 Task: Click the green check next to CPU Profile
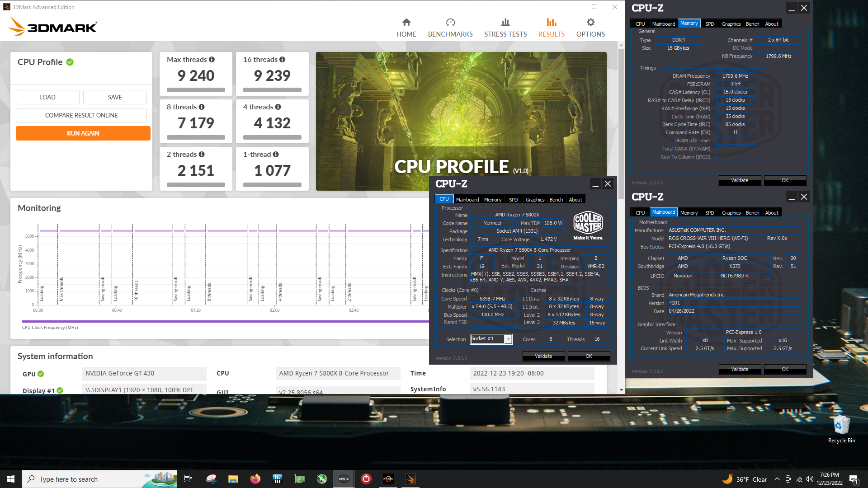click(70, 62)
